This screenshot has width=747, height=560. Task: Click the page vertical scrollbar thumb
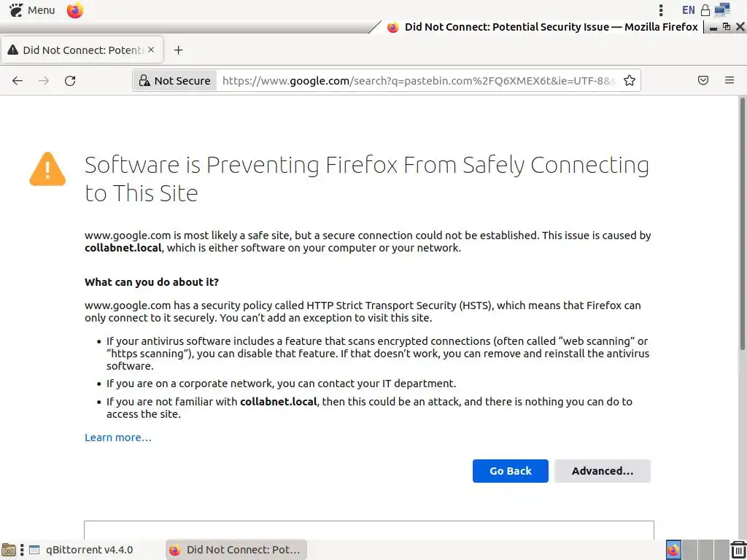[743, 219]
